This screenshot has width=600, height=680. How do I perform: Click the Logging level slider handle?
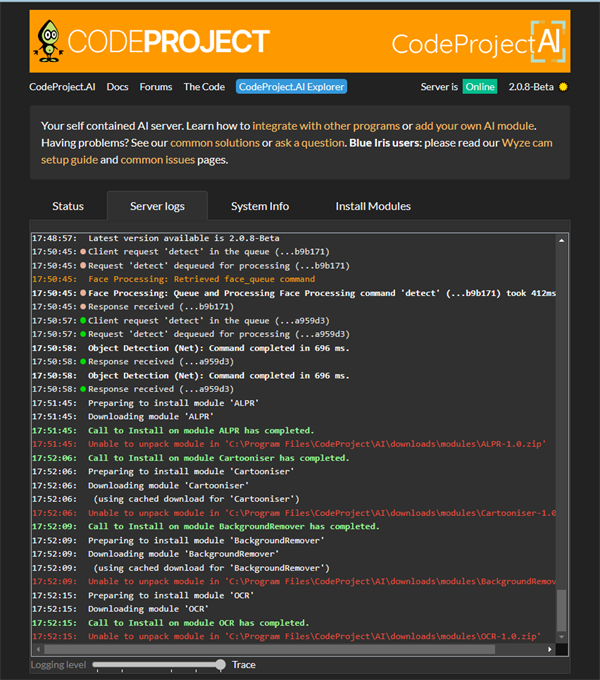[x=220, y=664]
